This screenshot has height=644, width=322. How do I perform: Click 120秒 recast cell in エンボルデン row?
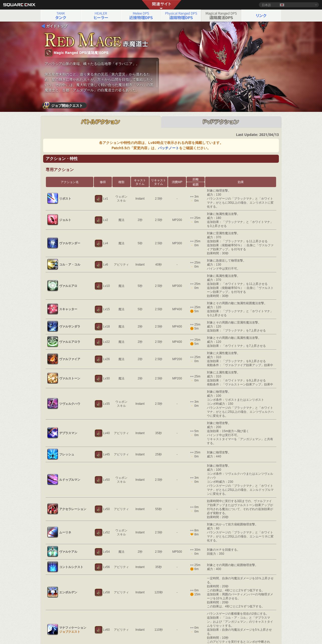coord(158,592)
